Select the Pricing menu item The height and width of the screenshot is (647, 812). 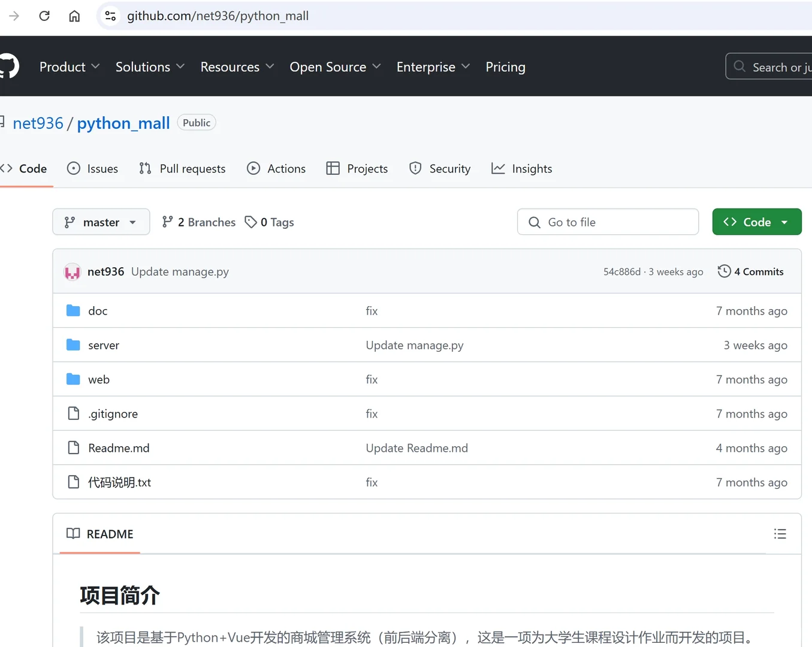(x=505, y=66)
